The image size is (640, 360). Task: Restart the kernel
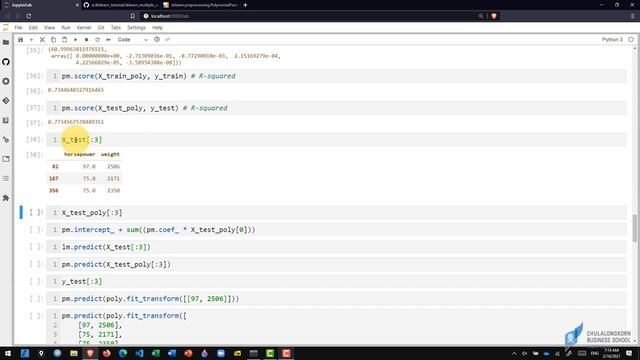(x=97, y=40)
